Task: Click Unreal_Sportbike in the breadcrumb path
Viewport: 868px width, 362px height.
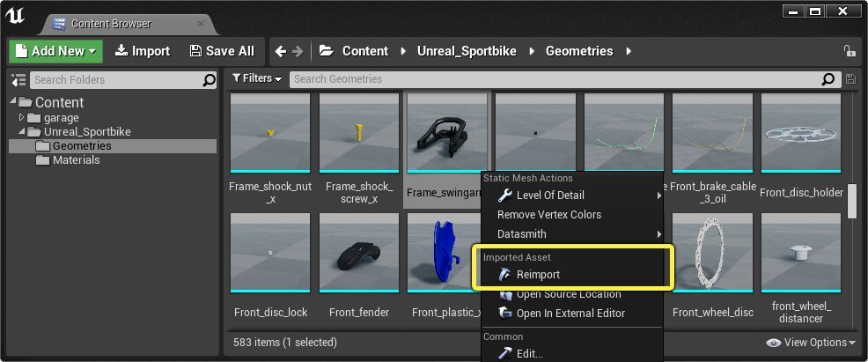Action: point(467,51)
